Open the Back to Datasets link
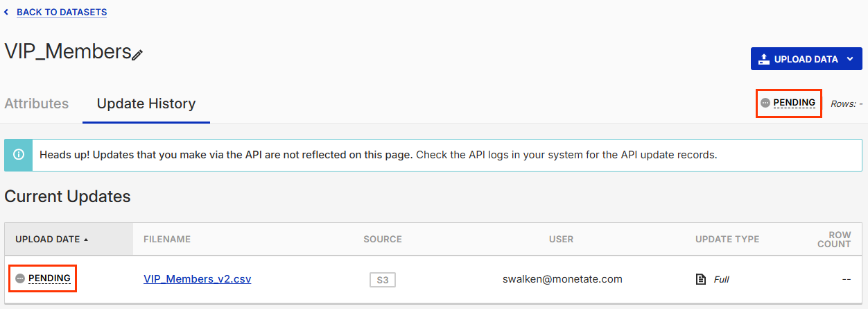 click(x=62, y=12)
